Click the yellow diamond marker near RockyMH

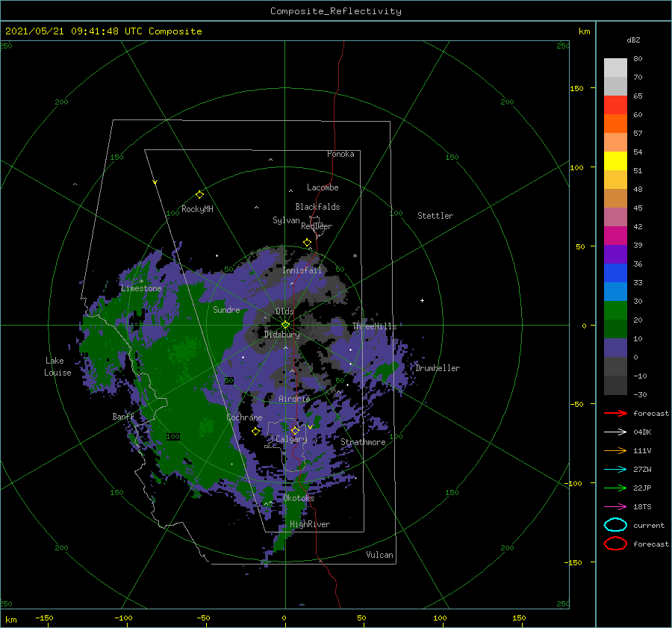199,195
